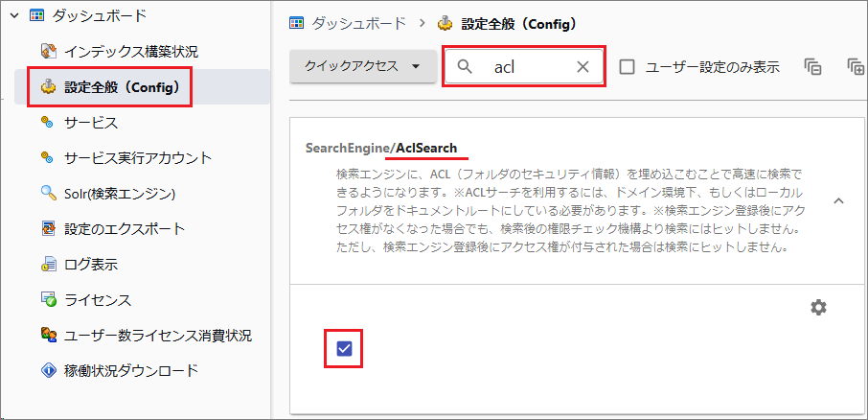Click the magnifier icon in search box

(x=466, y=67)
